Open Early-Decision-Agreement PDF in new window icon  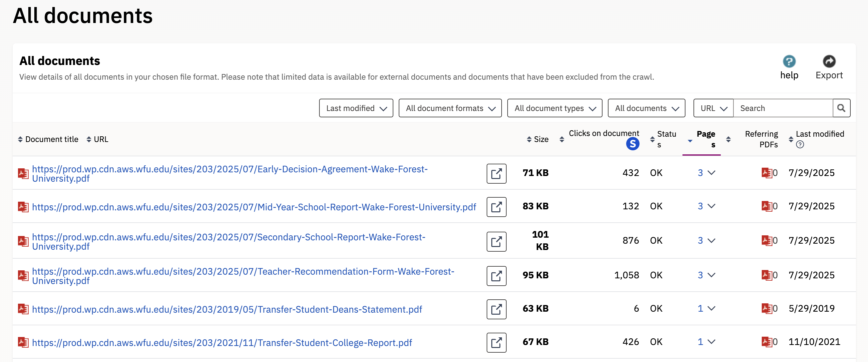point(496,173)
